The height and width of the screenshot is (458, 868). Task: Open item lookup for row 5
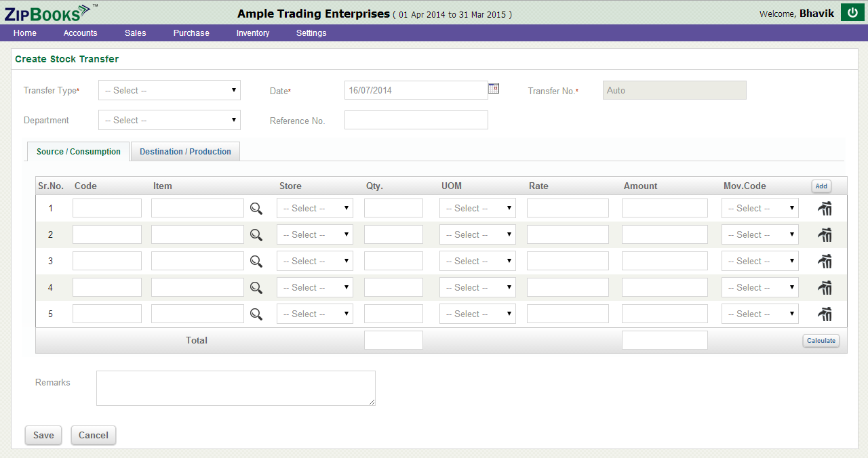256,314
